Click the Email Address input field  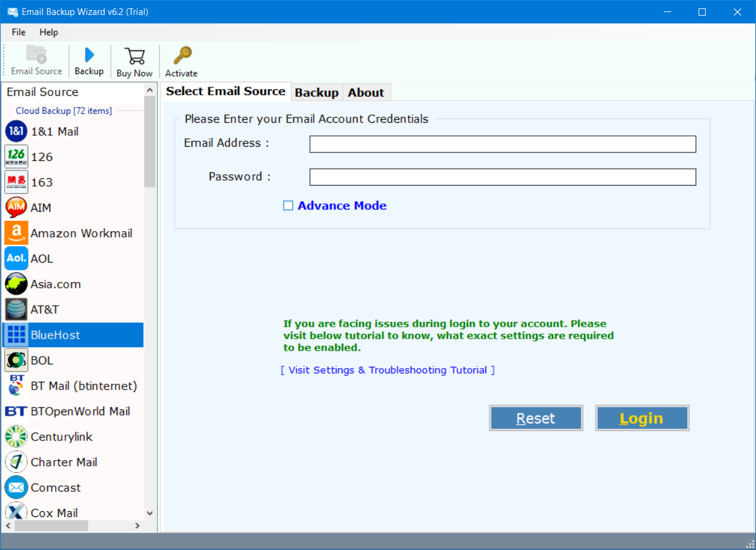(x=503, y=144)
